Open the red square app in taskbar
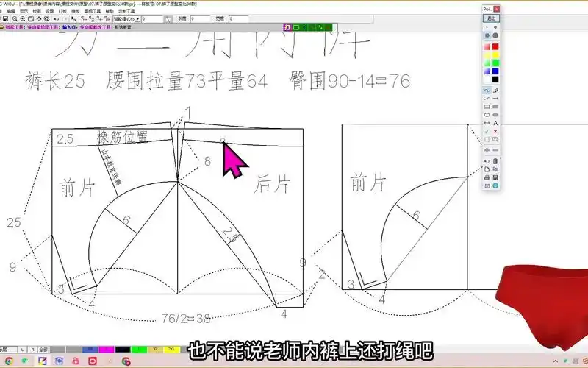Screen dimensions: 588x368 click(x=93, y=361)
